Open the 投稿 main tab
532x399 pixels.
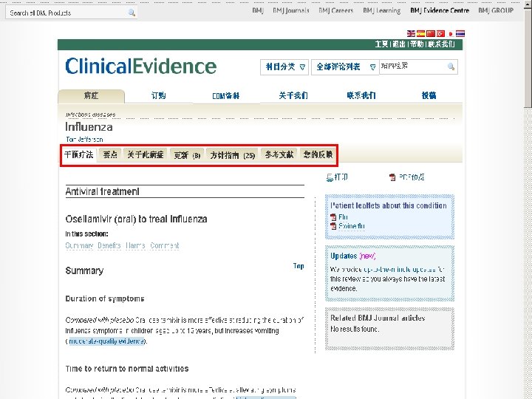point(429,95)
